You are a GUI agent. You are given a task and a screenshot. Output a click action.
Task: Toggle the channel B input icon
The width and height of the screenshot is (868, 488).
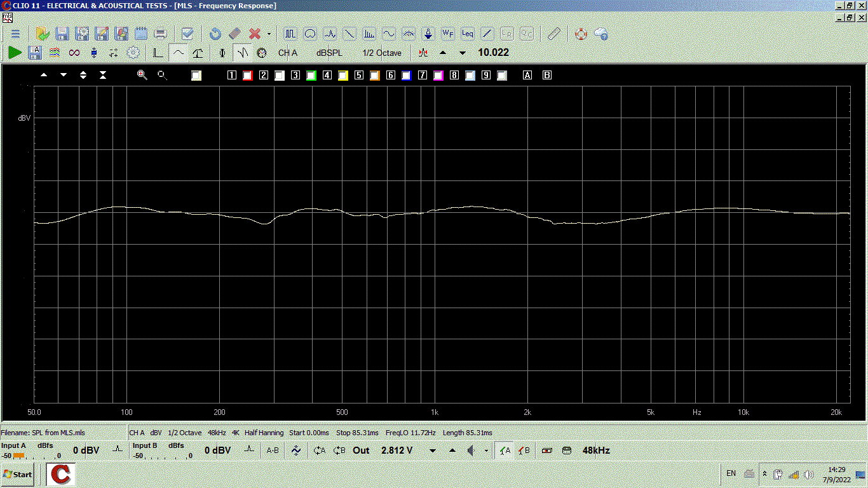524,451
